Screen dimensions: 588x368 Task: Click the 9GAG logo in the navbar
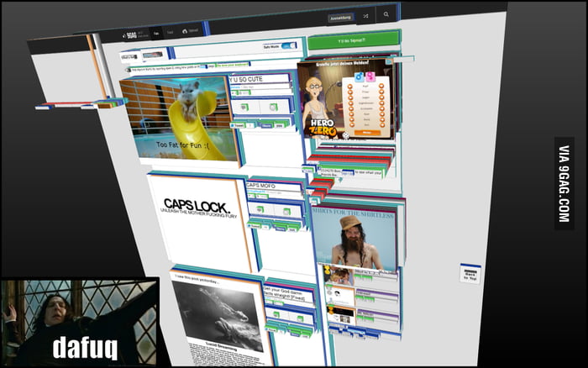131,35
